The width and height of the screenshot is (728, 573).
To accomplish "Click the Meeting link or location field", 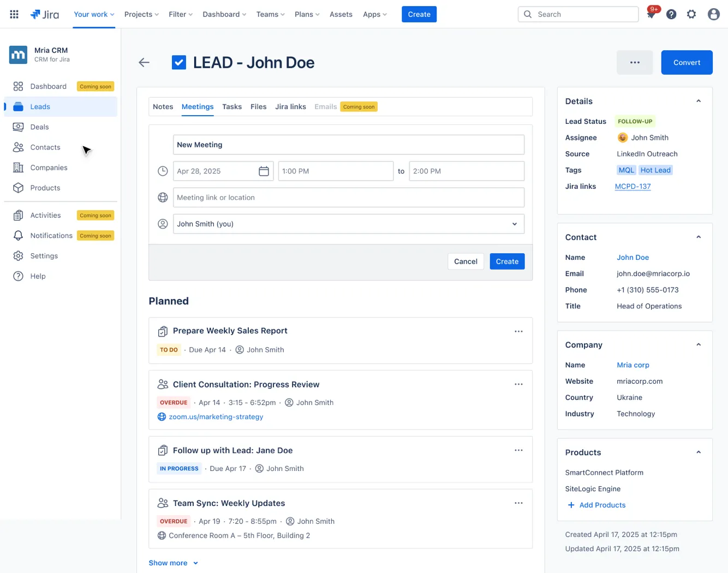I will coord(348,198).
